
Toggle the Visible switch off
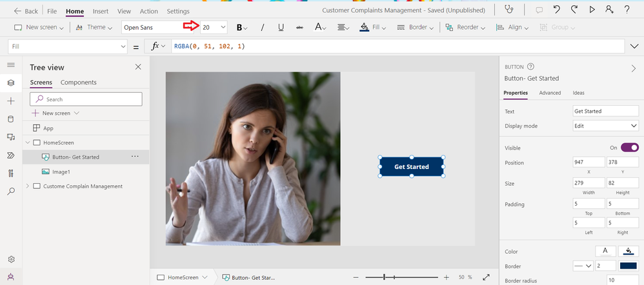630,148
